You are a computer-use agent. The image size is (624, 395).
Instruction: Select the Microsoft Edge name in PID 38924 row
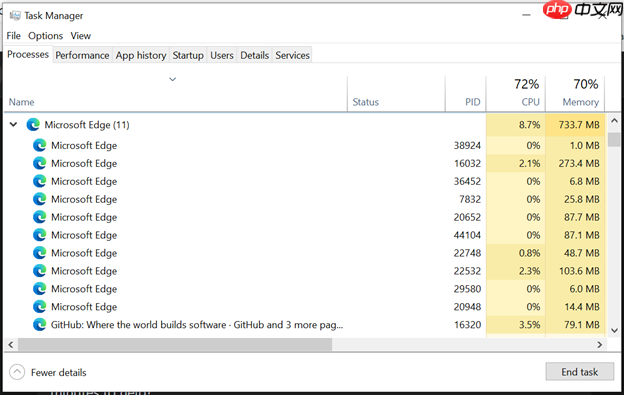click(x=84, y=146)
